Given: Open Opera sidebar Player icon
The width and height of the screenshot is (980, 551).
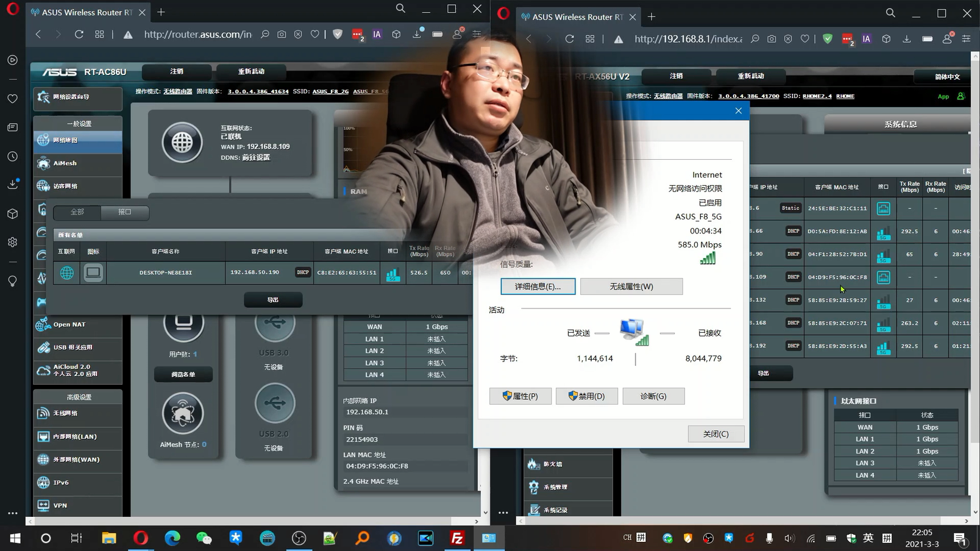Looking at the screenshot, I should pos(13,60).
